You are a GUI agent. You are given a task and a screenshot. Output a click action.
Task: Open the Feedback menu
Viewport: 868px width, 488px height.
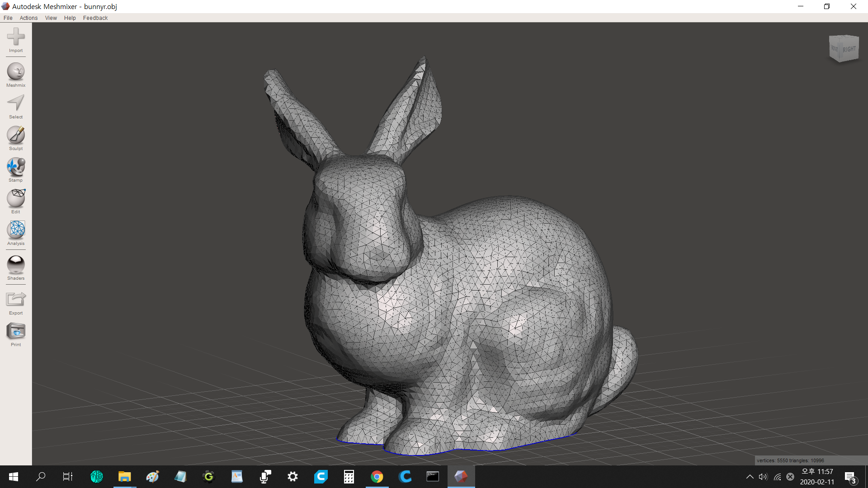[x=95, y=18]
